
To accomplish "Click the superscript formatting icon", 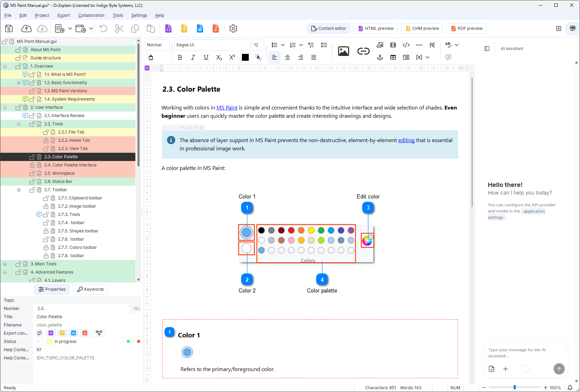I will (232, 57).
